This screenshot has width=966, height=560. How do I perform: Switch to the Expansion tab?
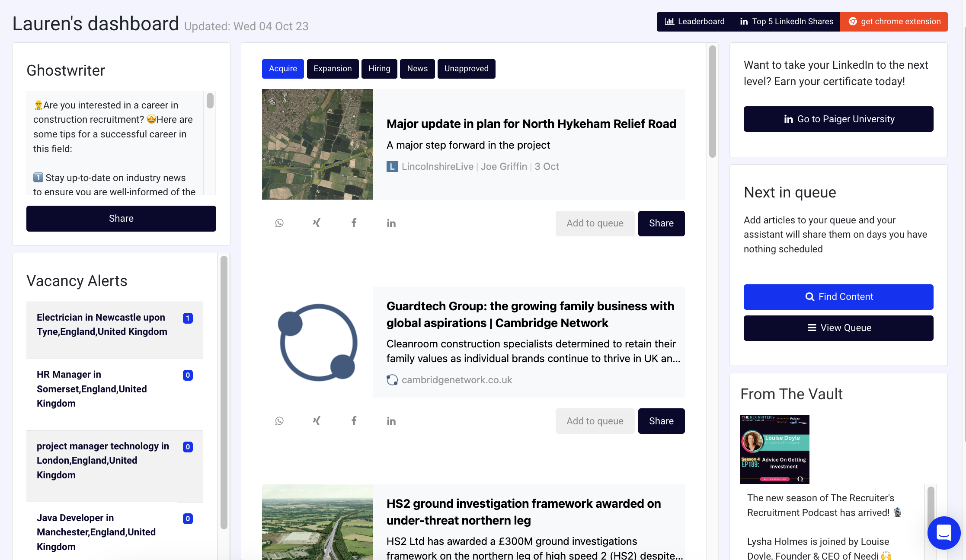(333, 69)
